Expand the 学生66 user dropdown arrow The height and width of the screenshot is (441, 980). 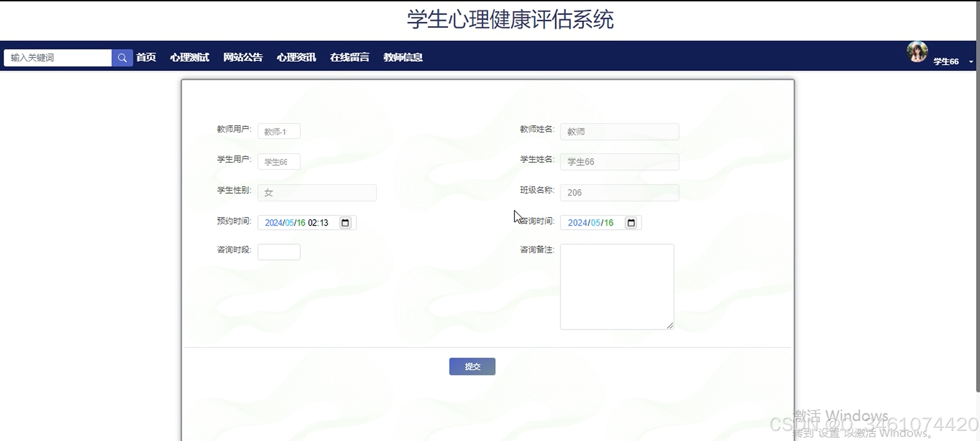971,62
